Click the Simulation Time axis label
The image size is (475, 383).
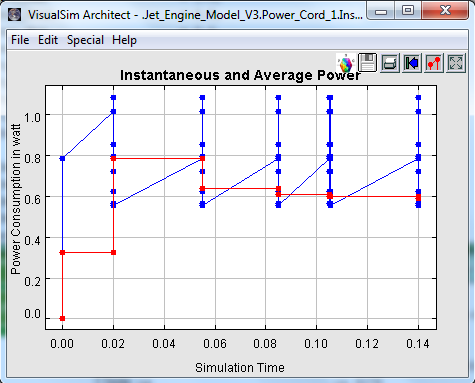pyautogui.click(x=240, y=367)
